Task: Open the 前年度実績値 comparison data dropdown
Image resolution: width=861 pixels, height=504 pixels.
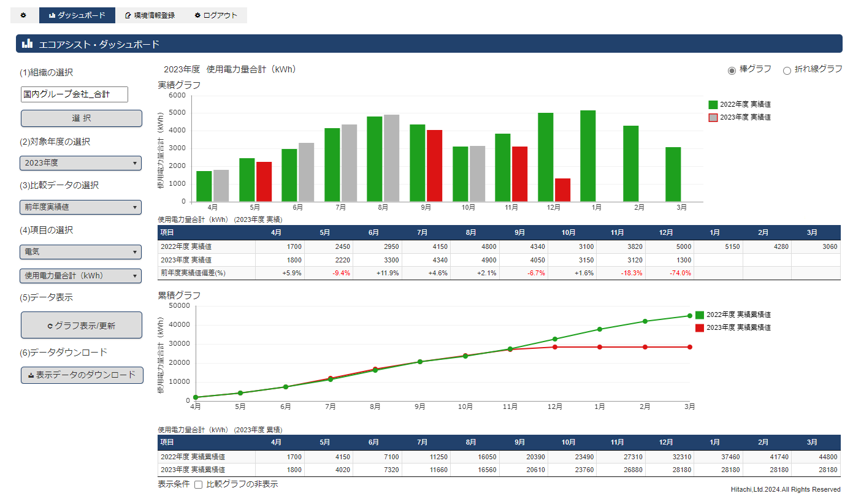Action: (80, 207)
